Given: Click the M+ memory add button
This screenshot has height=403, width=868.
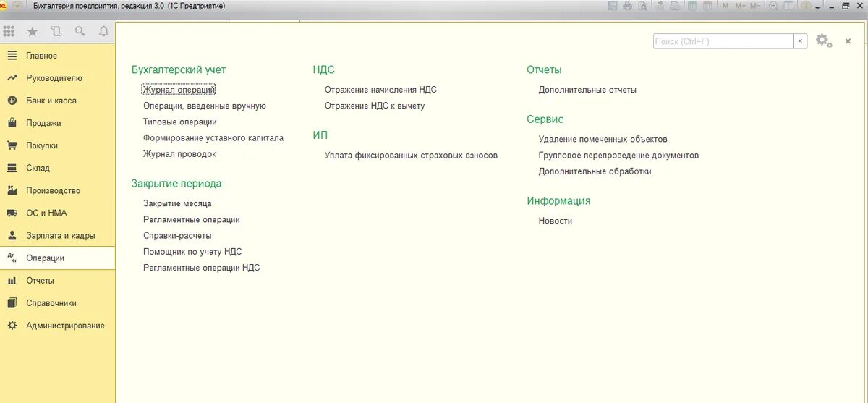Looking at the screenshot, I should [740, 6].
